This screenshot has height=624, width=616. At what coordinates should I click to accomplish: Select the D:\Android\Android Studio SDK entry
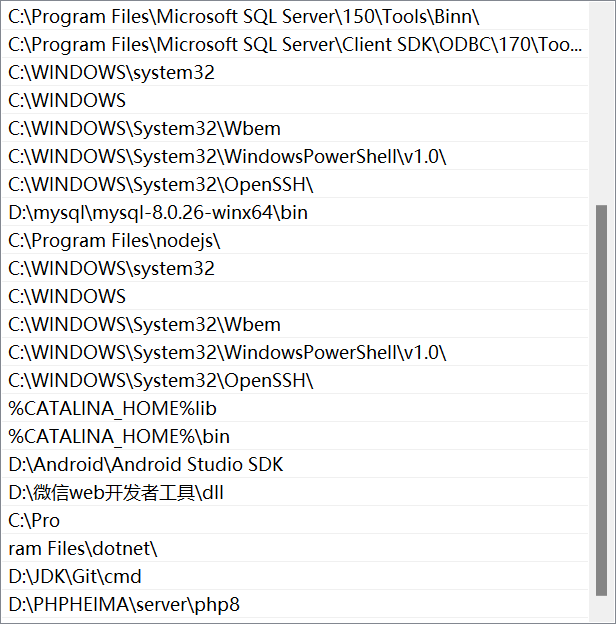click(x=295, y=464)
